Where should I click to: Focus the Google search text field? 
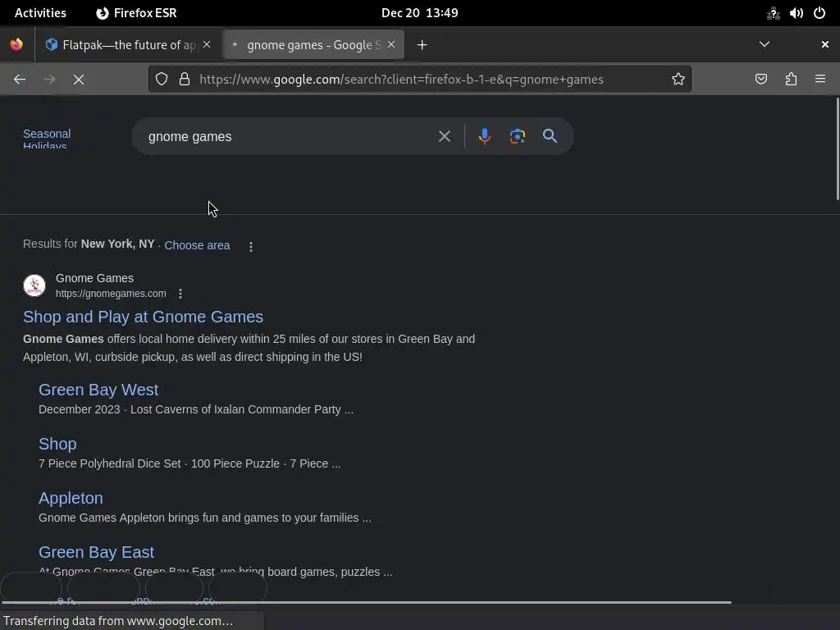coord(290,137)
